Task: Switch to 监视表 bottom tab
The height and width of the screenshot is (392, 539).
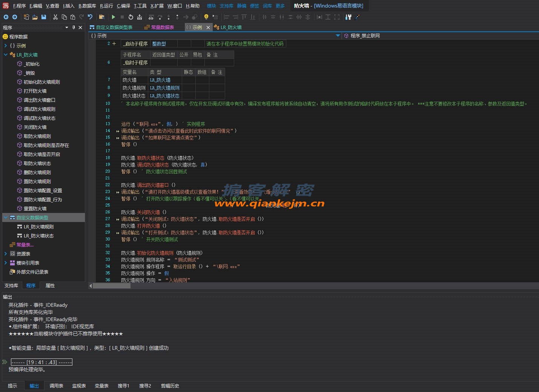Action: coord(79,386)
